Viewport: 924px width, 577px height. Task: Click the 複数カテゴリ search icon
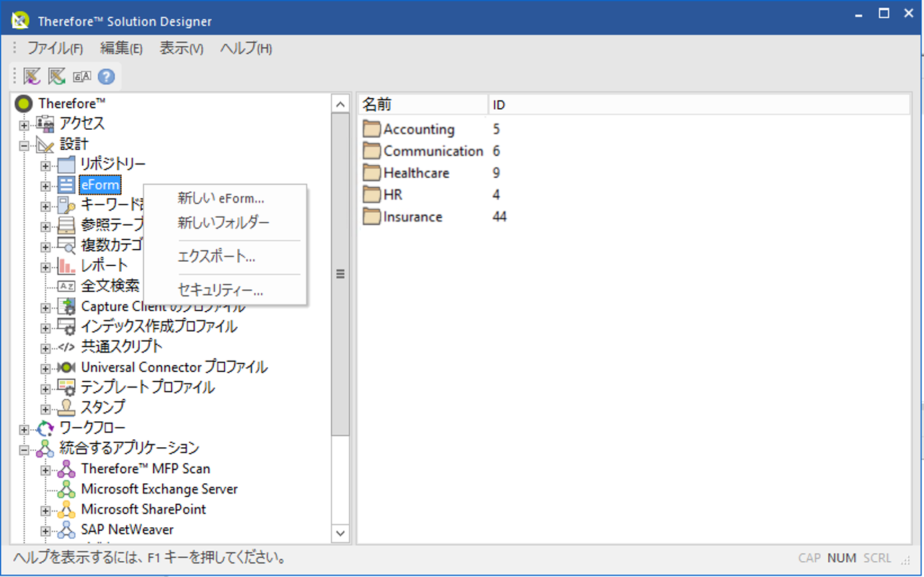pos(66,246)
